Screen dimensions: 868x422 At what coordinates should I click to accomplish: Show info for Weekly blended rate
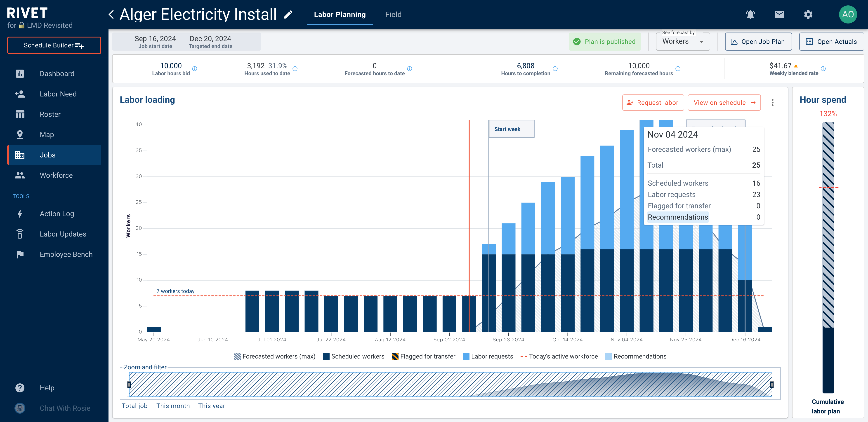(823, 69)
